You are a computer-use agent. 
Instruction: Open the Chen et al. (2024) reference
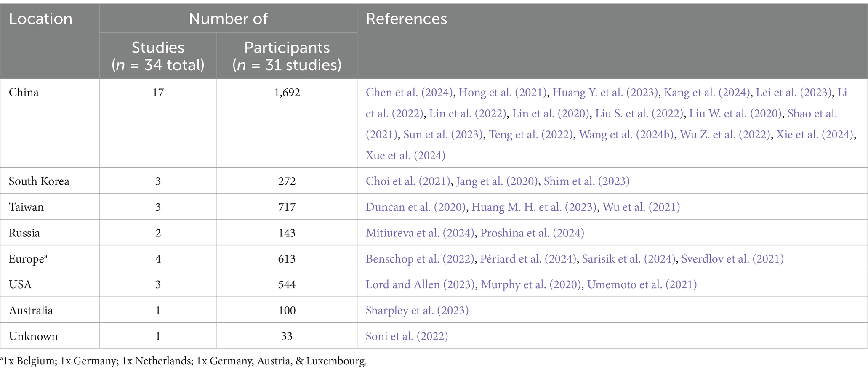click(x=409, y=93)
